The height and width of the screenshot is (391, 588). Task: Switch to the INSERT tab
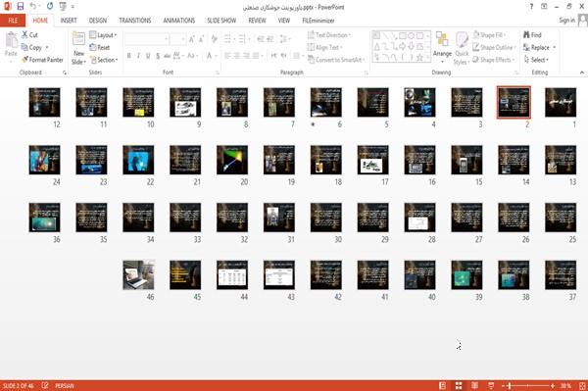click(69, 21)
